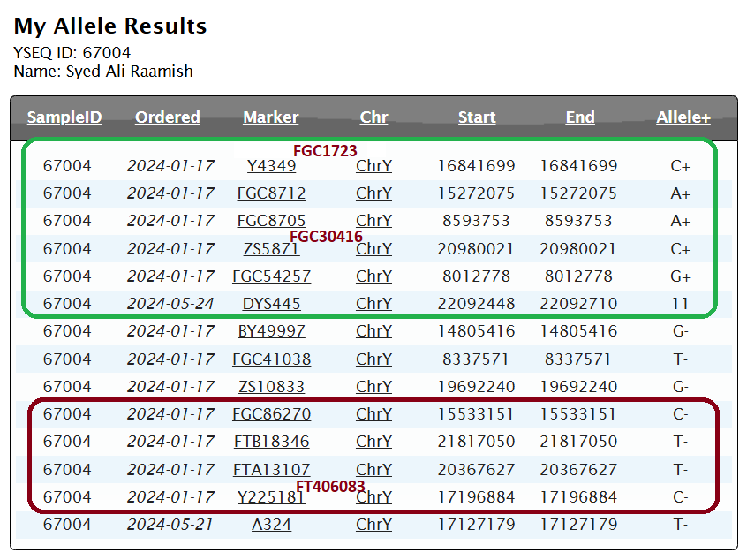
Task: Open the Y4349 marker link
Action: 271,166
